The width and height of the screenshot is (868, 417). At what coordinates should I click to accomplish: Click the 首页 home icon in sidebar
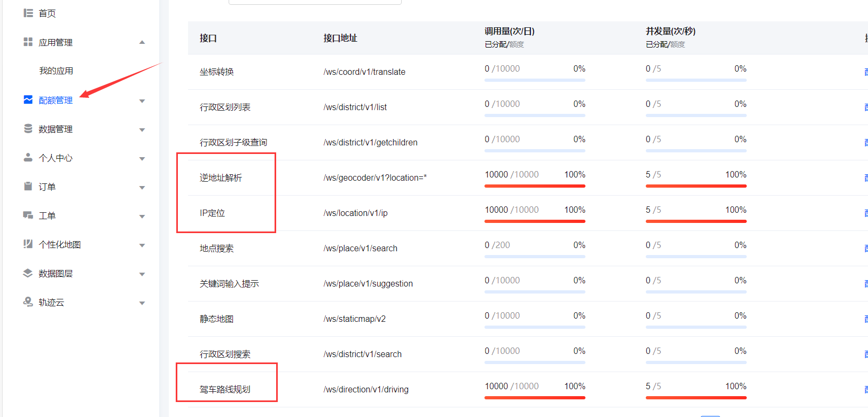[x=28, y=13]
